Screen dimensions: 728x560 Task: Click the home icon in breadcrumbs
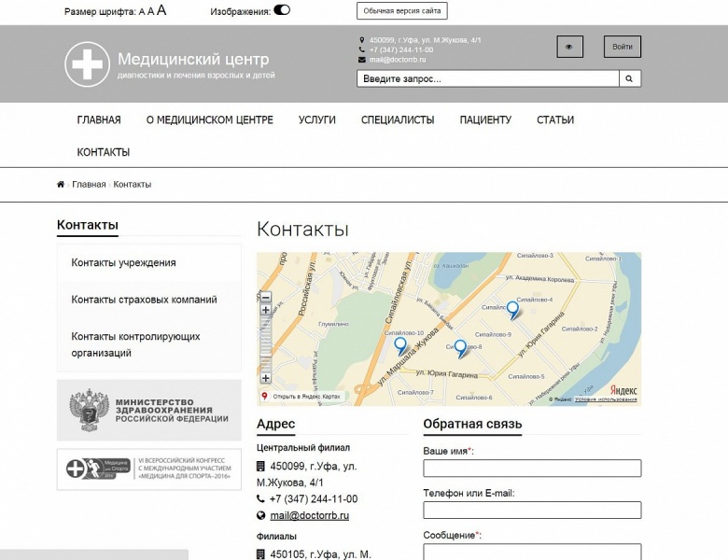pos(61,185)
